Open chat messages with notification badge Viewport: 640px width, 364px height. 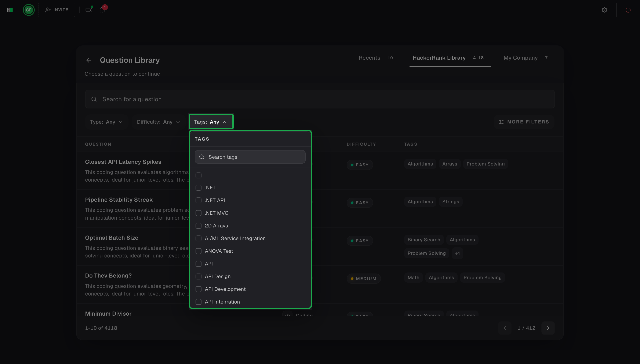[x=102, y=10]
